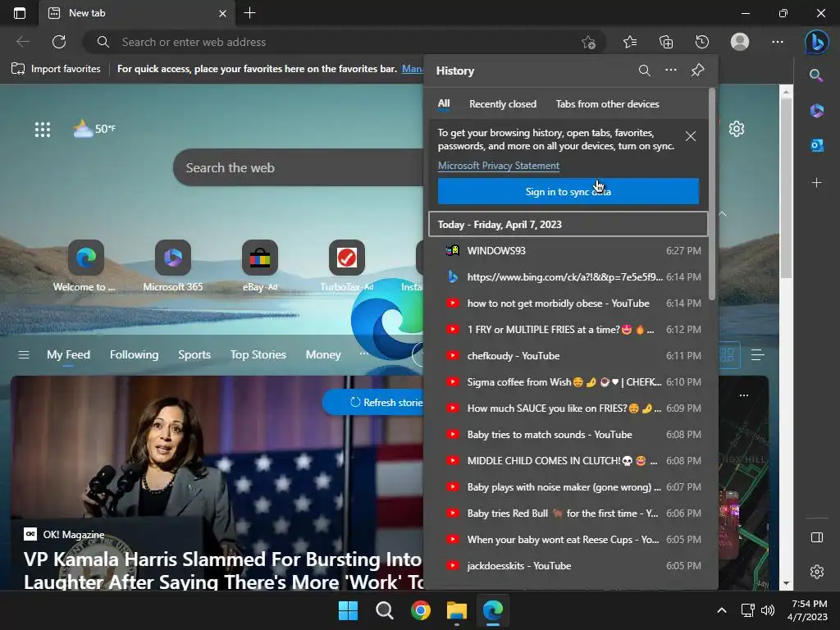This screenshot has width=840, height=630.
Task: Switch feed to list view layout
Action: (757, 354)
